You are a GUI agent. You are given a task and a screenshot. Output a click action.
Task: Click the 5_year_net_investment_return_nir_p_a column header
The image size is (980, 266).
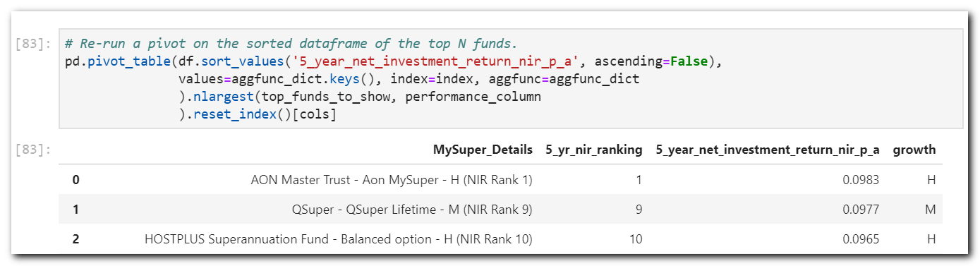pyautogui.click(x=768, y=150)
